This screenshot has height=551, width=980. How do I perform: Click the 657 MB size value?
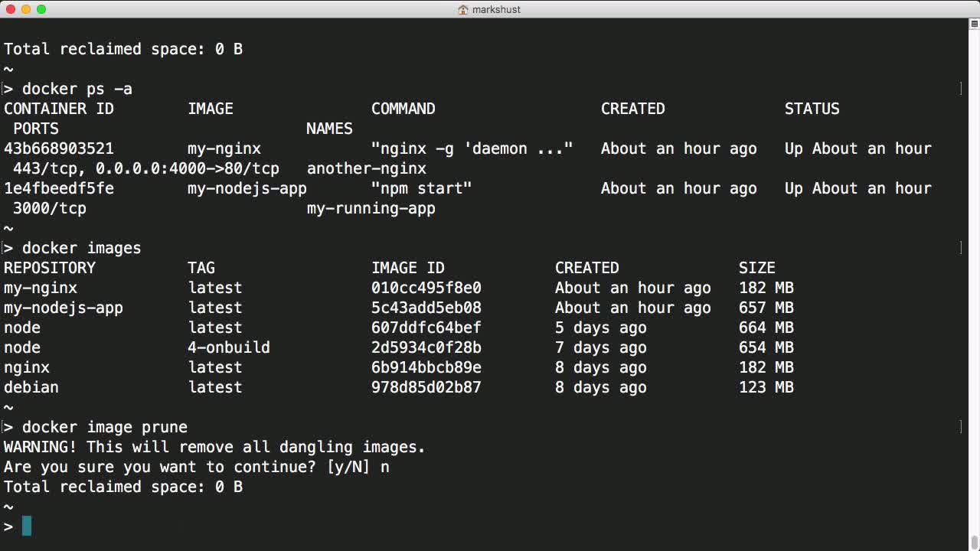(766, 308)
